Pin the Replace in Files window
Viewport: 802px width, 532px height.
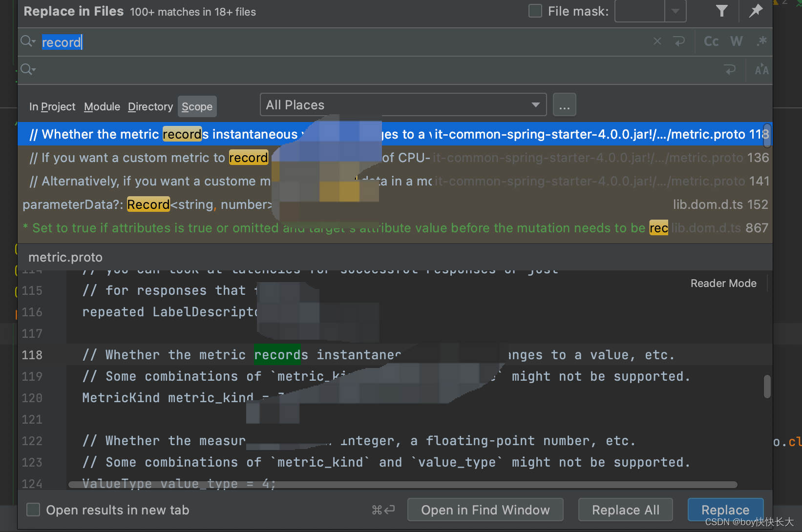click(x=756, y=11)
